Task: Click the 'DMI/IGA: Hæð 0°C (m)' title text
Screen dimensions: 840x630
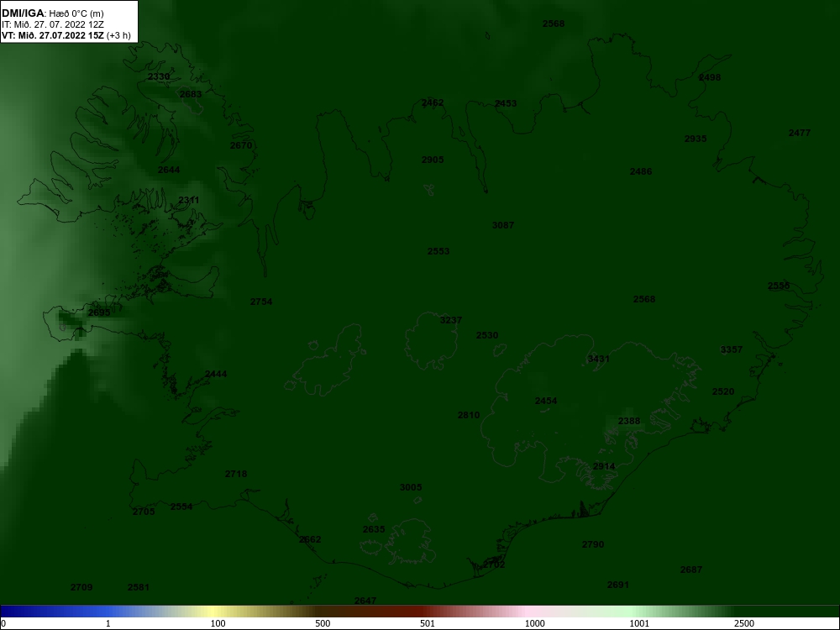Action: 52,13
